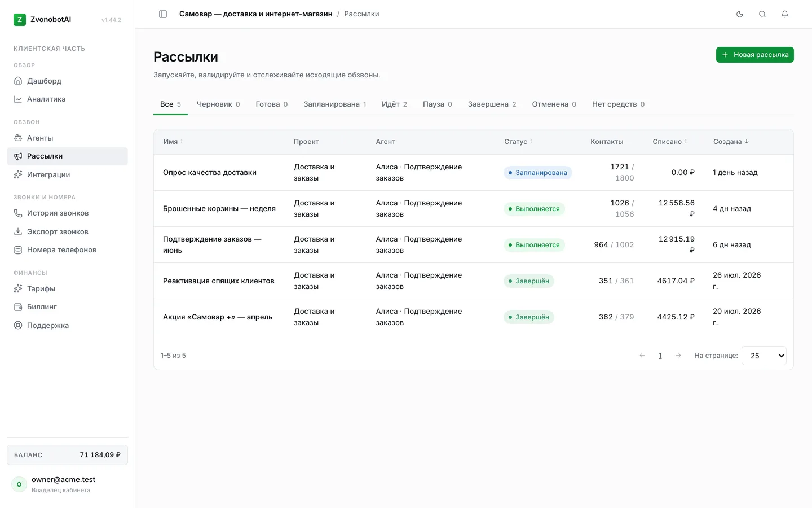Click the 12 915.19 ₽ amount cell
The height and width of the screenshot is (508, 812).
click(x=676, y=245)
